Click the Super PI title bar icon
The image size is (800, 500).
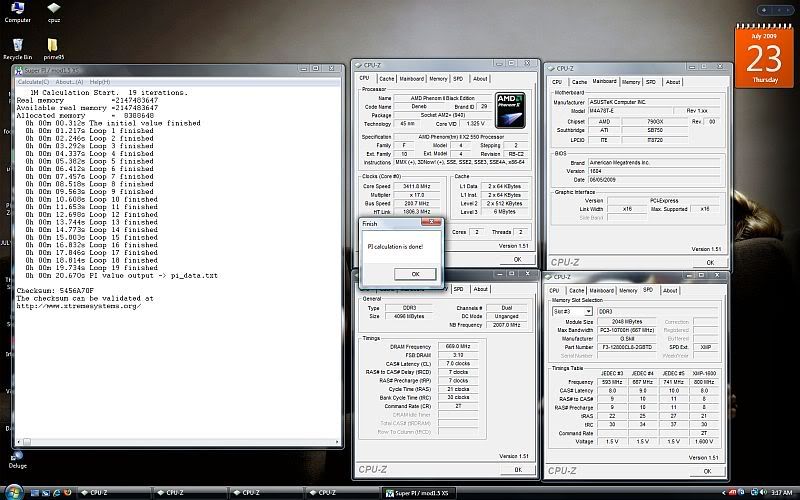coord(21,70)
